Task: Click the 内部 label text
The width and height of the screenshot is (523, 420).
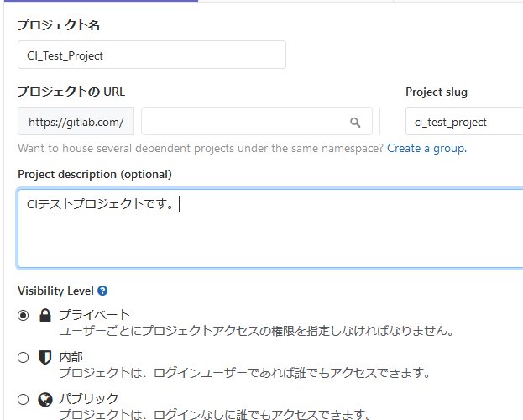Action: point(71,357)
